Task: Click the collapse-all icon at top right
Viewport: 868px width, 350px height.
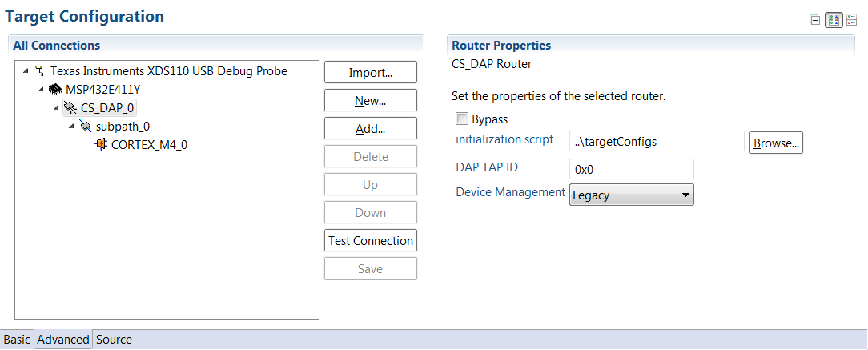Action: [x=815, y=21]
